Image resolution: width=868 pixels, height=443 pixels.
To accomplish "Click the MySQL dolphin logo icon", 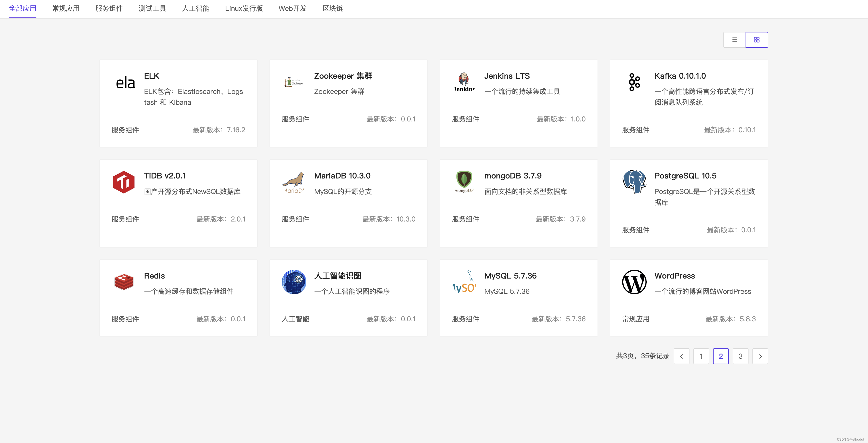I will click(x=464, y=282).
